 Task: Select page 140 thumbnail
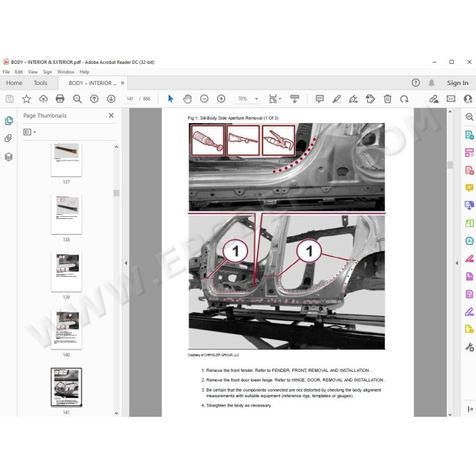tap(67, 330)
